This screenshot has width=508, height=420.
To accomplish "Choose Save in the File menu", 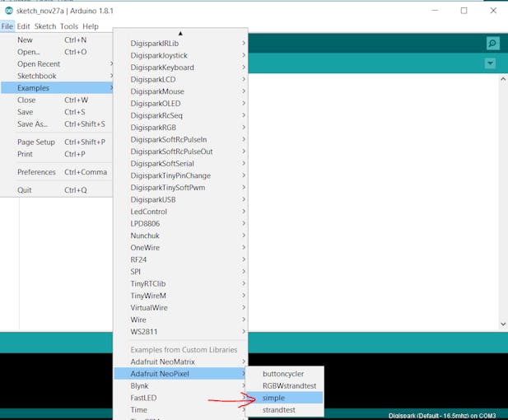I will tap(57, 112).
